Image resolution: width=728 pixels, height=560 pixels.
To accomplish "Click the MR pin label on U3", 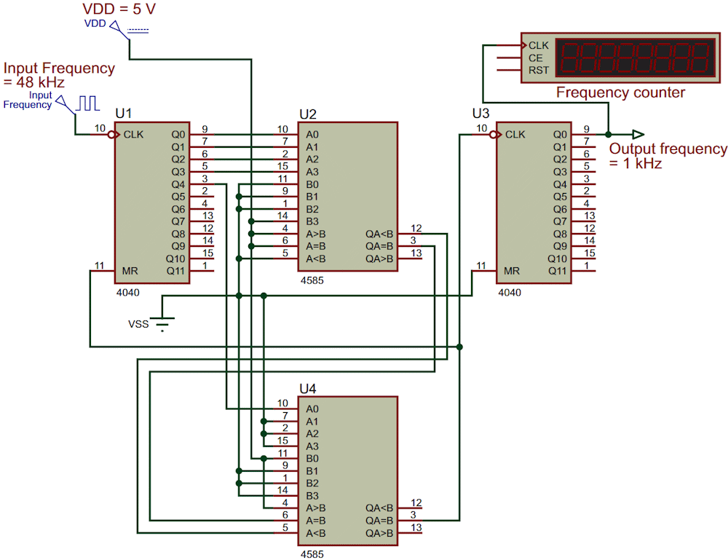I will pyautogui.click(x=512, y=271).
